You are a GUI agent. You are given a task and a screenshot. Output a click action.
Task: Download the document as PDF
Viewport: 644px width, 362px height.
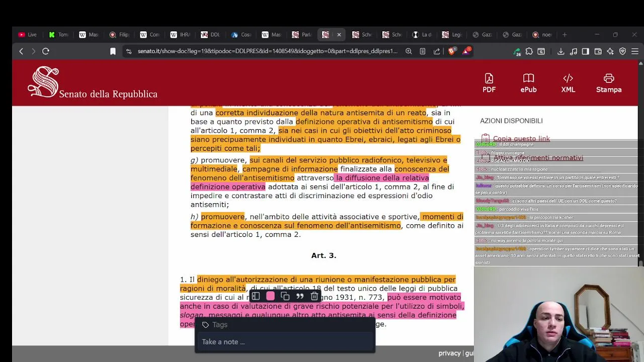489,83
